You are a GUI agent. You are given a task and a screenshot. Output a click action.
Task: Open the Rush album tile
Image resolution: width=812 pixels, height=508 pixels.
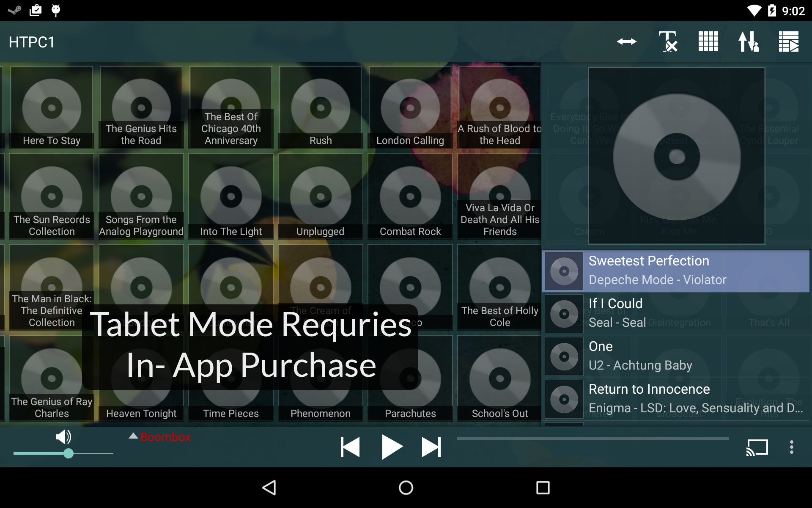(x=321, y=108)
